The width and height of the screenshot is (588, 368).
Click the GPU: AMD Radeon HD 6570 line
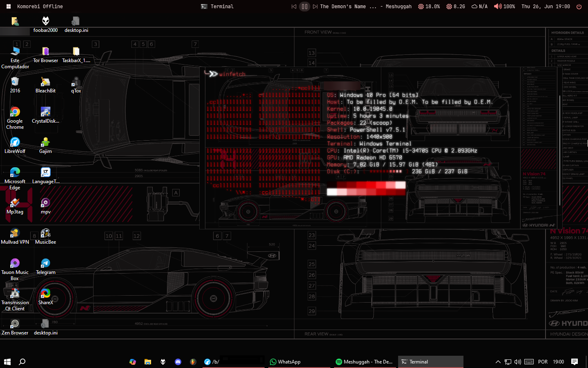coord(365,157)
